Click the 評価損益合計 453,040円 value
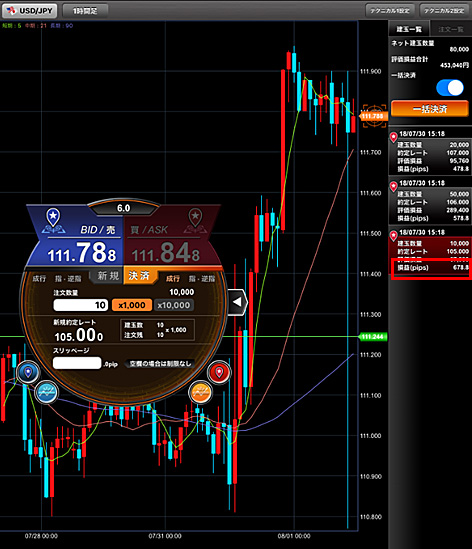The height and width of the screenshot is (549, 472). click(454, 65)
